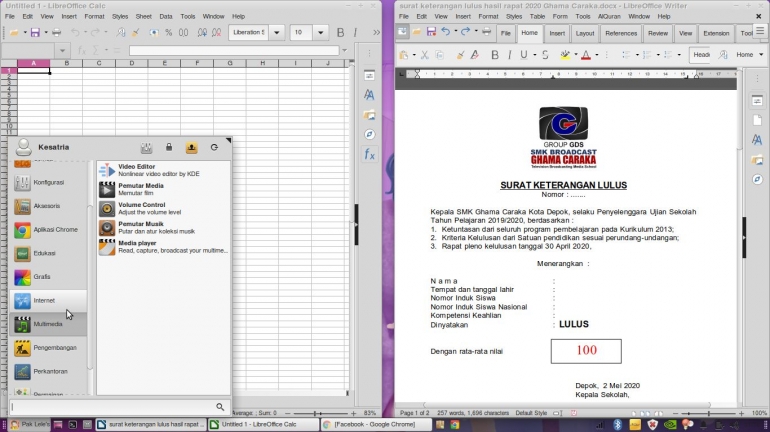Click Underline in Writer Home ribbon
This screenshot has width=770, height=432.
[523, 54]
